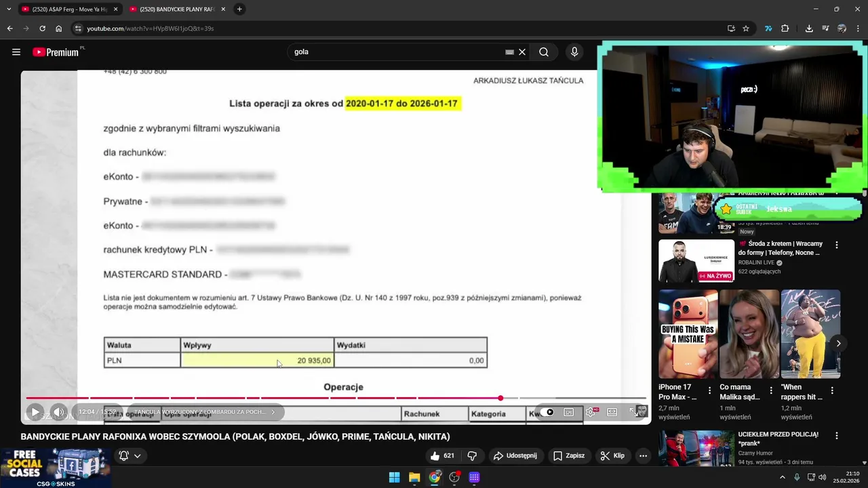Viewport: 868px width, 488px height.
Task: Open the media controls icon in toolbar
Action: pos(825,28)
